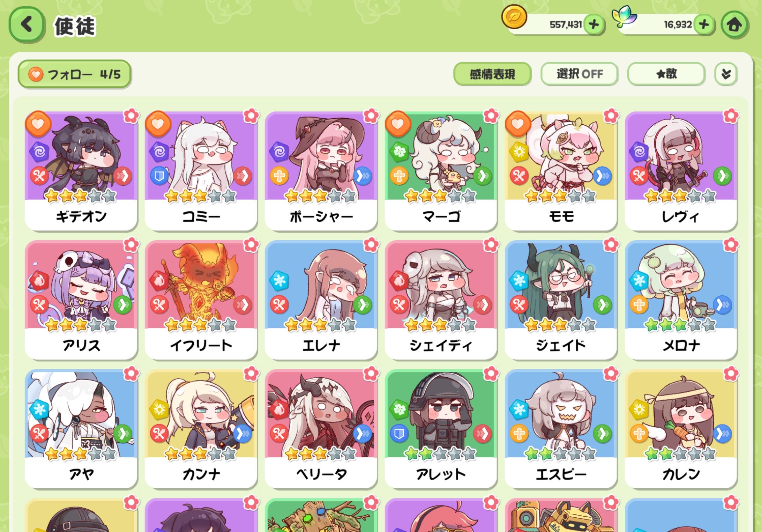Toggle the heart follow on マーゴ

[398, 124]
